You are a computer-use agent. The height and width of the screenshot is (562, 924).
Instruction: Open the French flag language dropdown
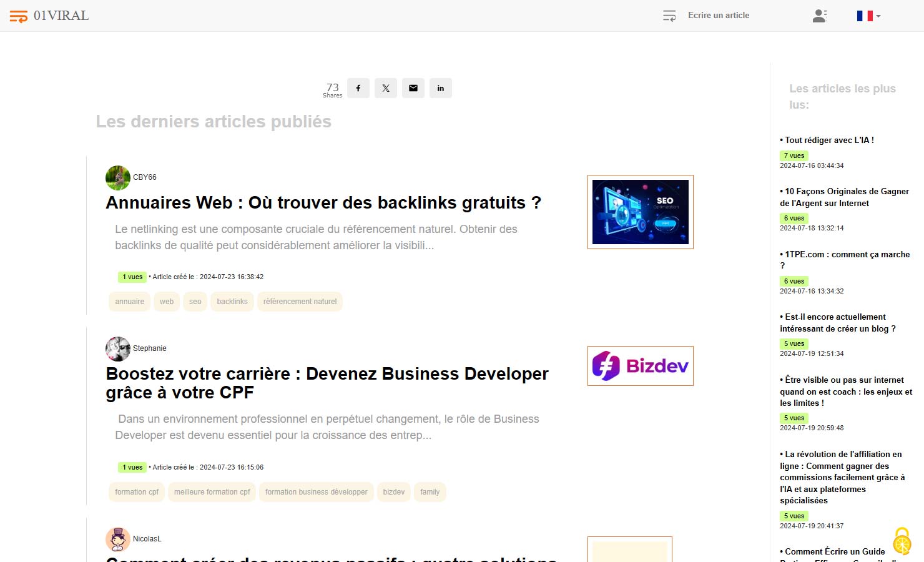coord(868,16)
